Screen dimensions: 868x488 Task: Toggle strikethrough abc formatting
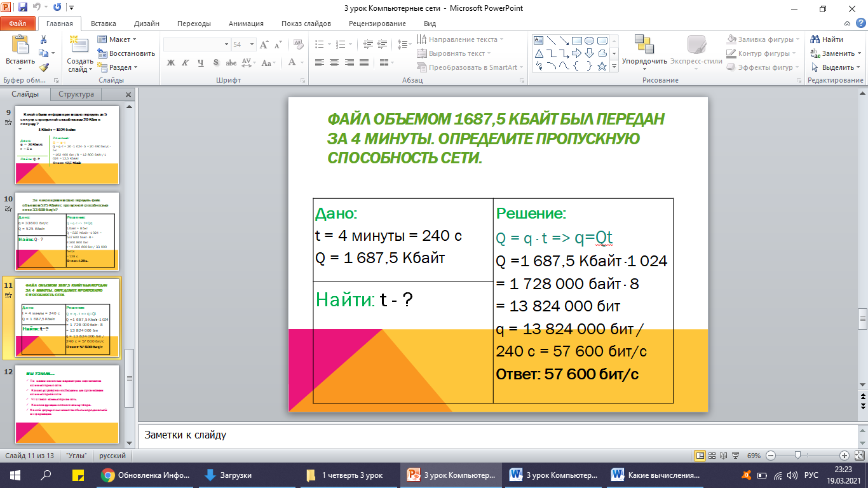click(x=230, y=62)
